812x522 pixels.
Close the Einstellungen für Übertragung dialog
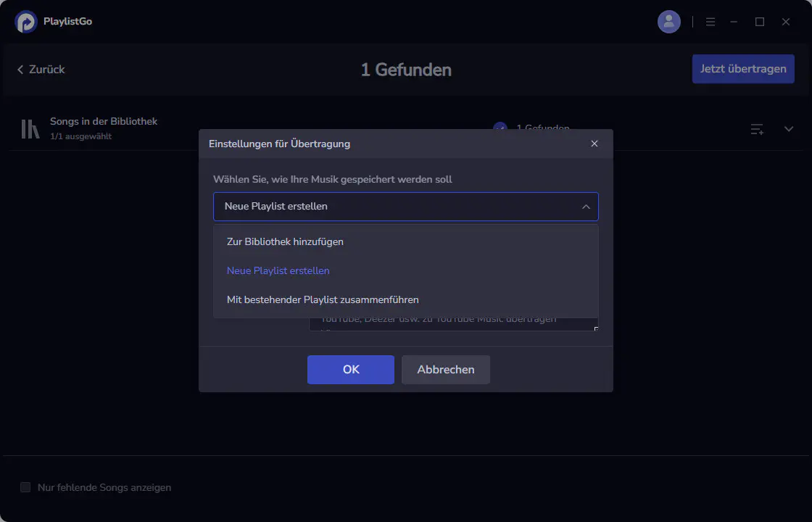(594, 144)
